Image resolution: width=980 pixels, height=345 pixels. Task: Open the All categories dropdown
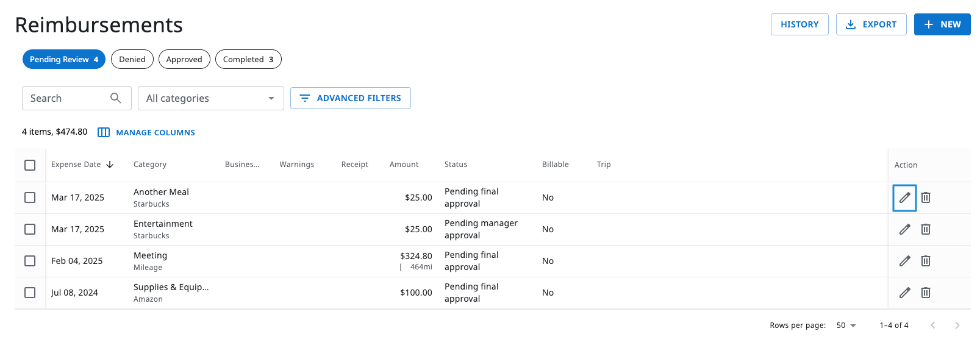click(210, 98)
